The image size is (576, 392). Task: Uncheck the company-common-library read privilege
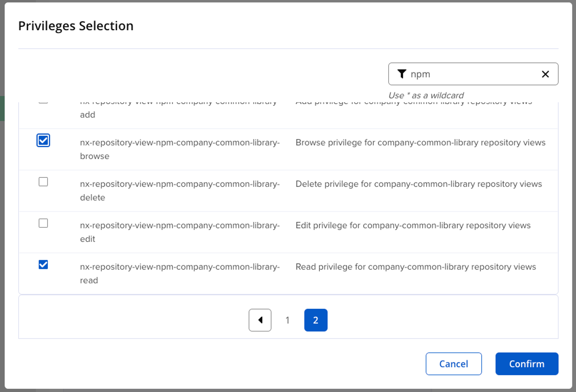pos(43,265)
